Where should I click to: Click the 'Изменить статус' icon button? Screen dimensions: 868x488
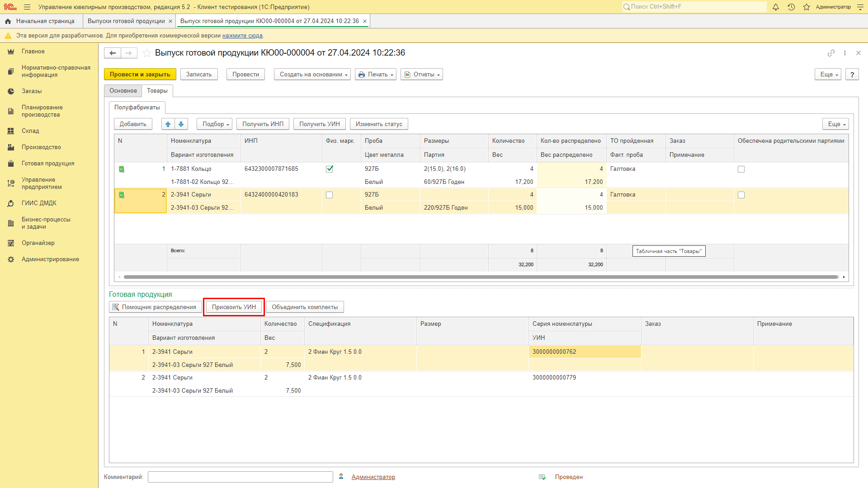tap(379, 124)
